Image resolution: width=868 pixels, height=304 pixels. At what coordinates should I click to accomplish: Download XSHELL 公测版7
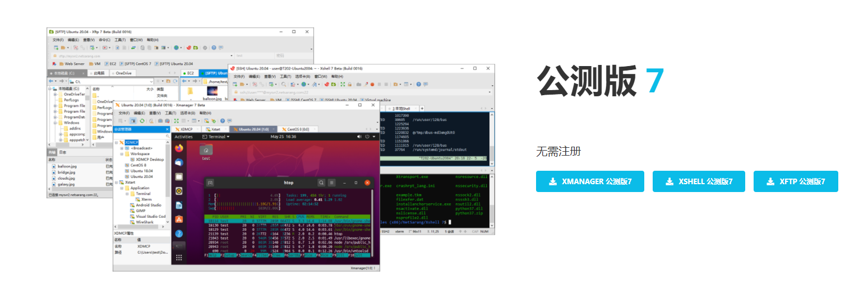(x=699, y=181)
